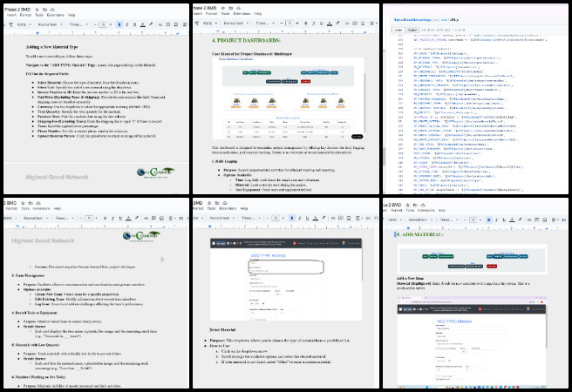
Task: Star the document showing Adding a New Material Type
Action: tap(37, 9)
